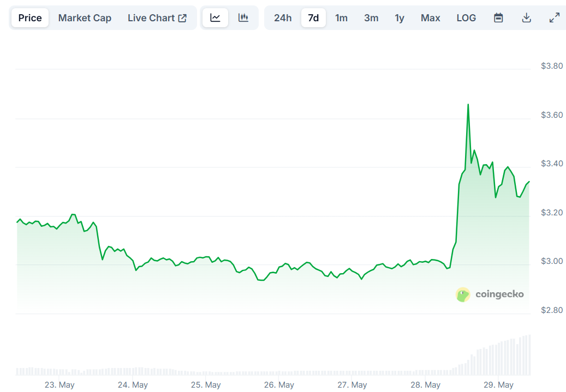The height and width of the screenshot is (392, 566).
Task: Switch to the candlestick chart icon
Action: click(x=243, y=18)
